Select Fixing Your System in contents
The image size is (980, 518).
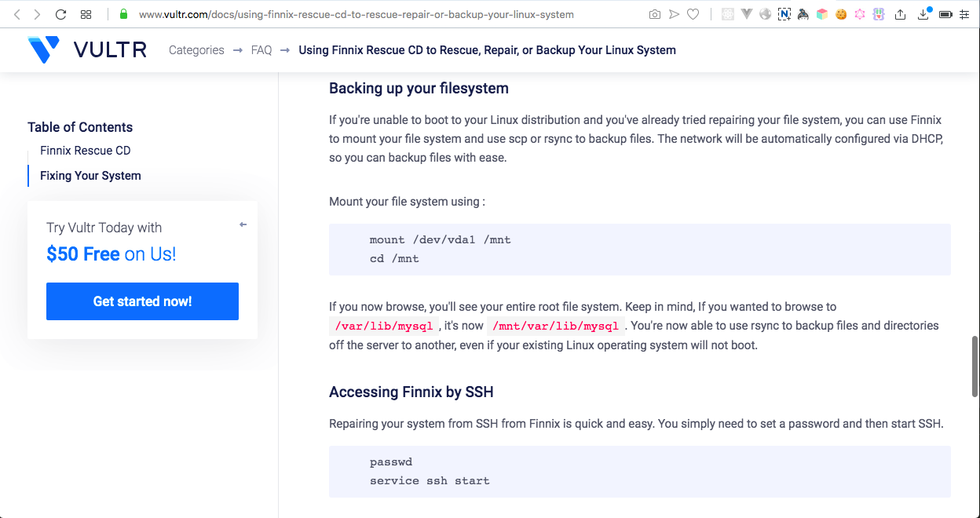pos(90,176)
